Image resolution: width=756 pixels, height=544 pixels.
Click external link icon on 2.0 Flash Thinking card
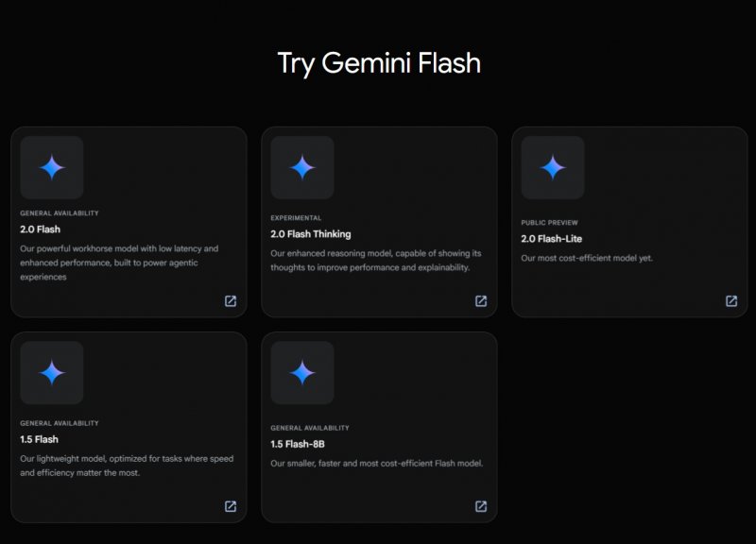point(480,302)
